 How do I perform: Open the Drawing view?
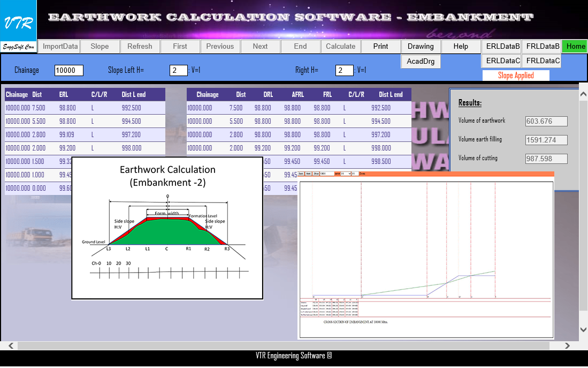[x=421, y=47]
